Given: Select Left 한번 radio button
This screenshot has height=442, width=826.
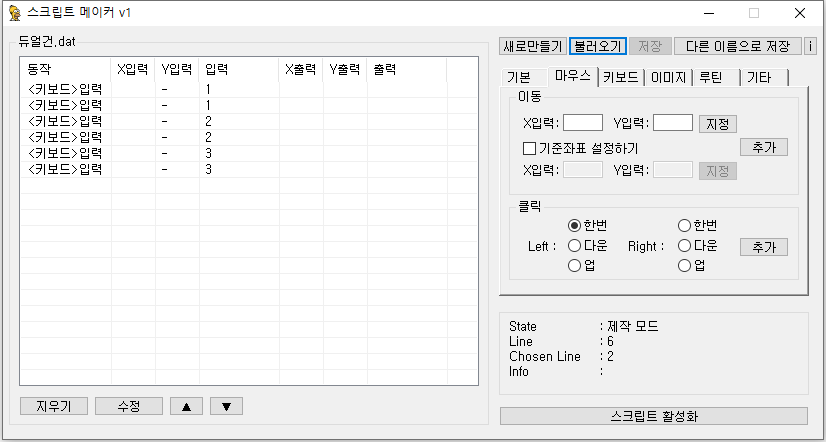Looking at the screenshot, I should [587, 225].
